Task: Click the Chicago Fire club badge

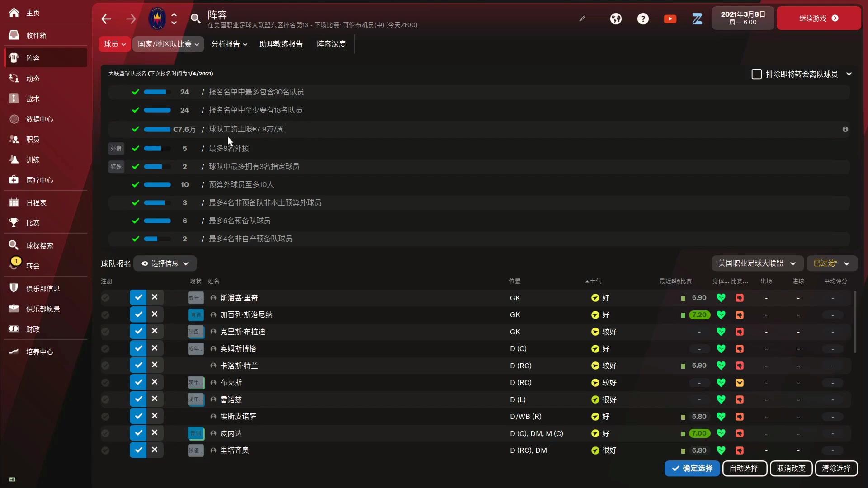Action: [157, 19]
